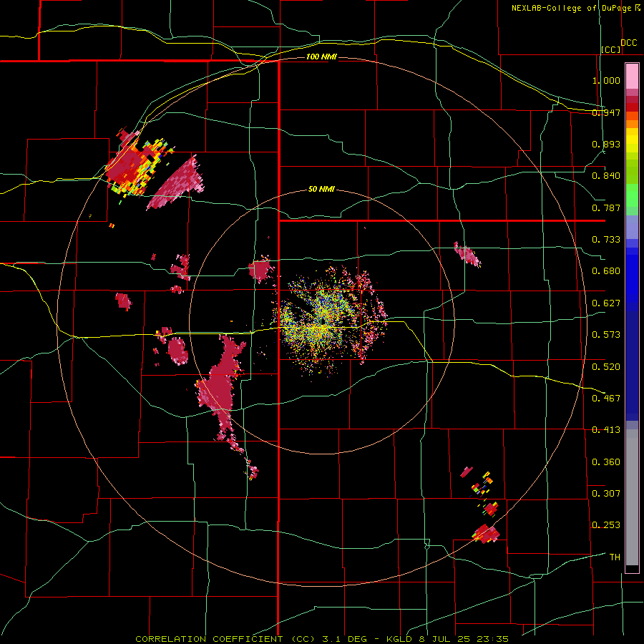Select the 0.680 scale value
644x644 pixels.
coord(606,271)
